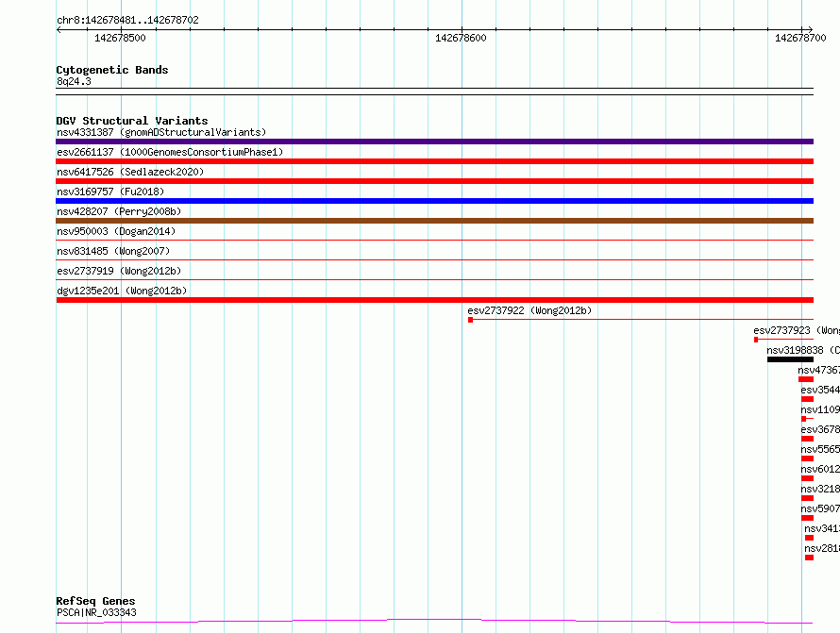
Task: Click the nsv5565 variant label
Action: coord(820,449)
